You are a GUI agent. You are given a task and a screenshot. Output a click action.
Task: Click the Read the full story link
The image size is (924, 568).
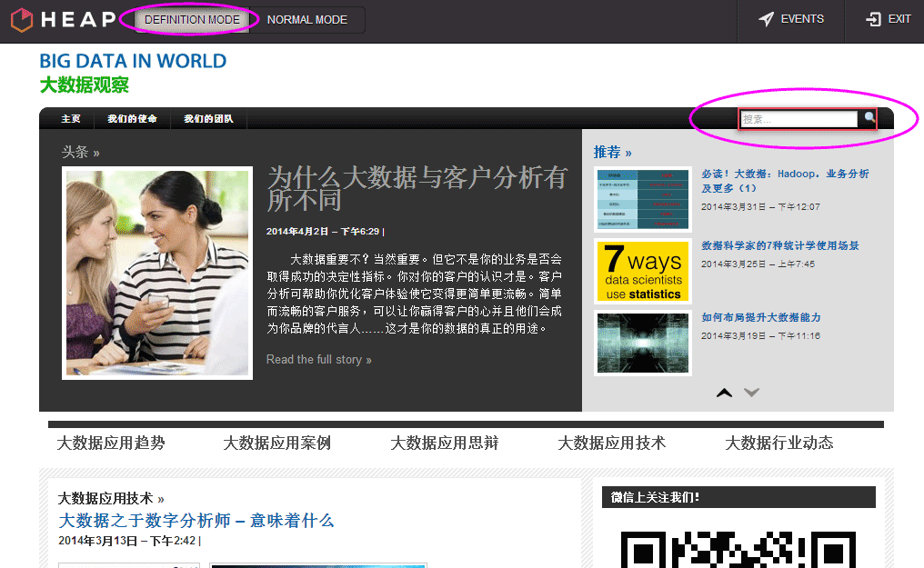tap(318, 360)
